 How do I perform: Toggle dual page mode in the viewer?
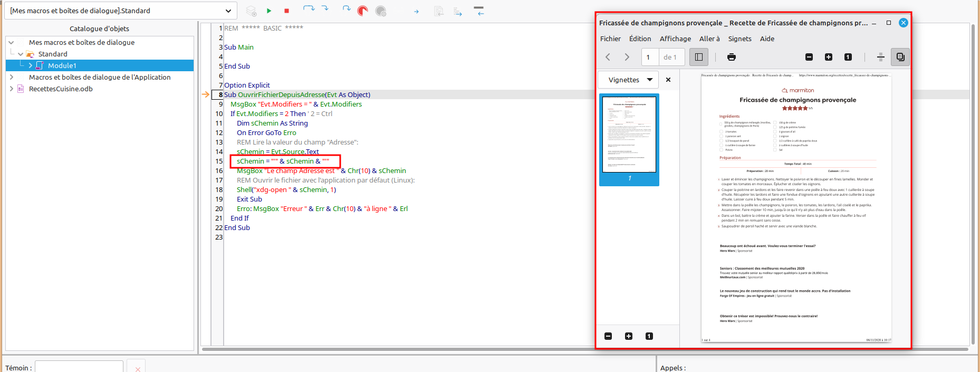pyautogui.click(x=900, y=57)
